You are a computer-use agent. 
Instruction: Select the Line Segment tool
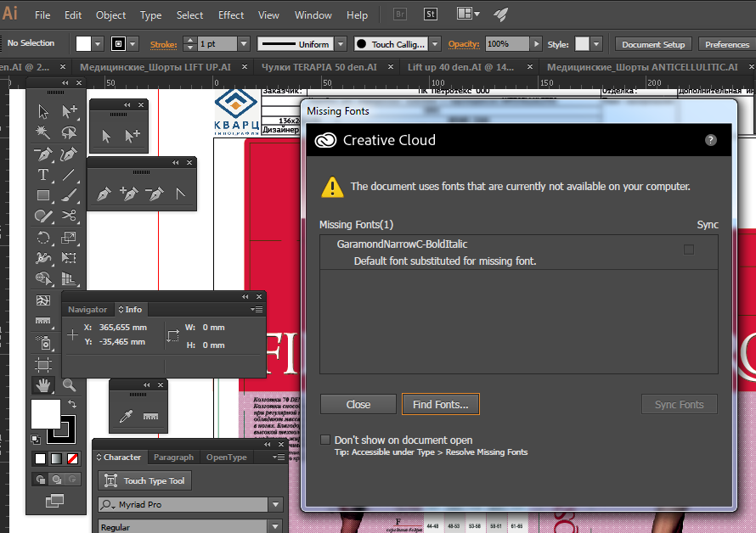[69, 175]
